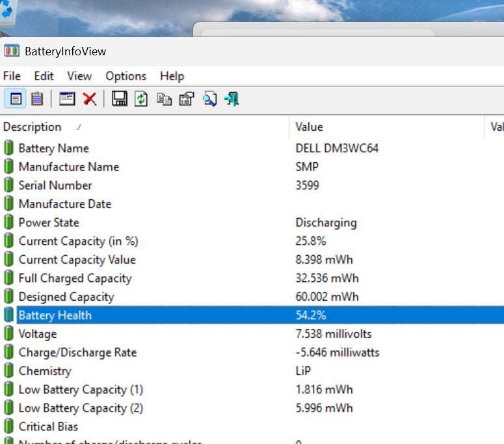Open the Options menu

(x=126, y=76)
